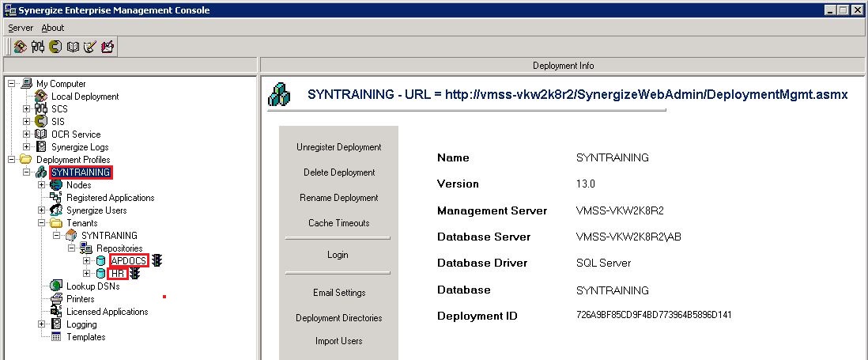Click Rename Deployment
Image resolution: width=868 pixels, height=360 pixels.
[339, 198]
